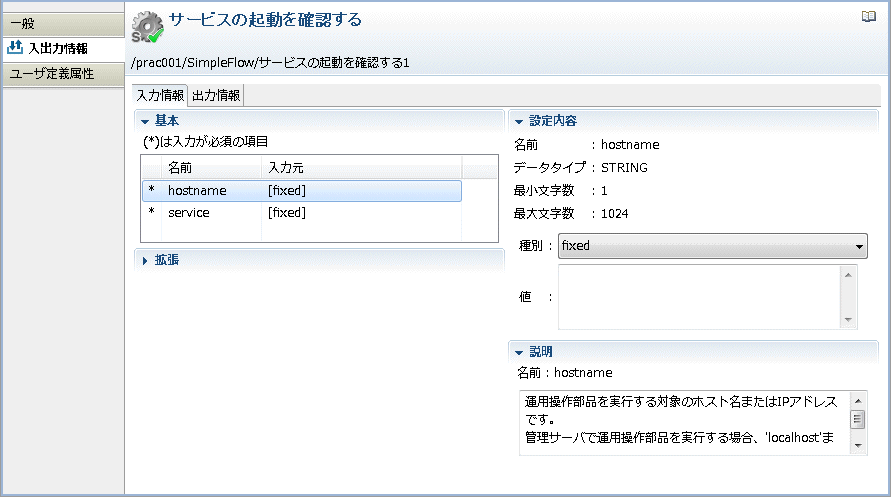Click the description scrollbar thumb
The height and width of the screenshot is (497, 891).
coord(858,420)
